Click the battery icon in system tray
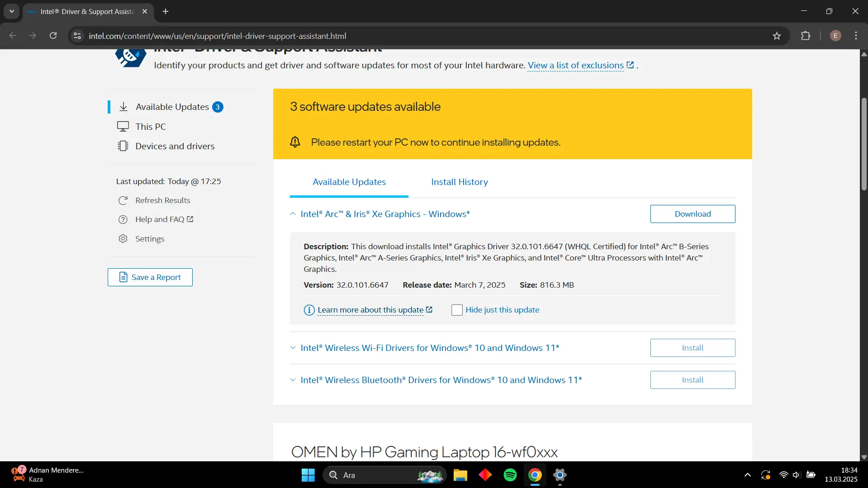Image resolution: width=868 pixels, height=488 pixels. pyautogui.click(x=811, y=475)
